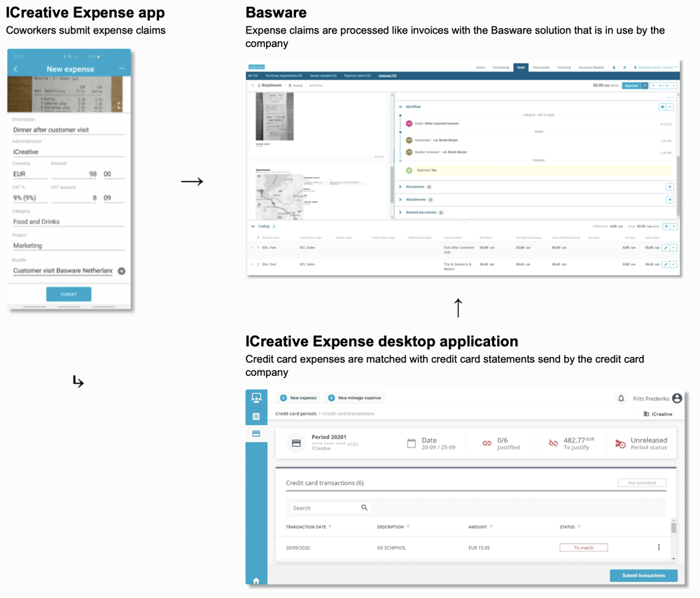Select the Goods receipts sub-tab

tap(323, 76)
